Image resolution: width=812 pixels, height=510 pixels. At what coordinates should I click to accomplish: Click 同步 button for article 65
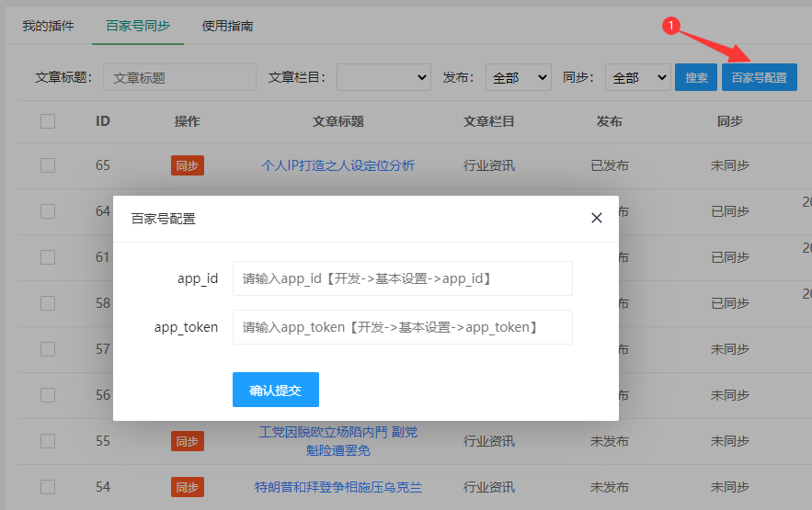[x=188, y=165]
